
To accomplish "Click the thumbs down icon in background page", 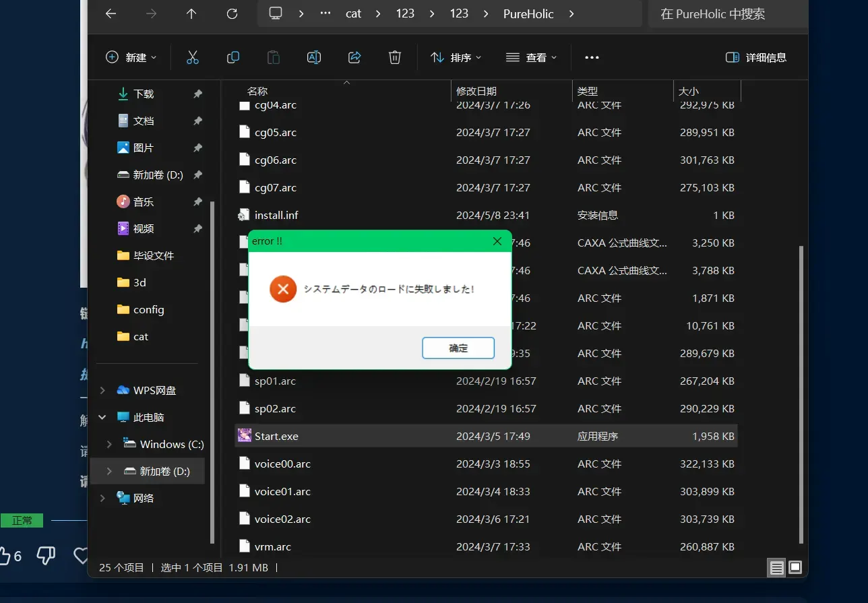I will [x=46, y=556].
